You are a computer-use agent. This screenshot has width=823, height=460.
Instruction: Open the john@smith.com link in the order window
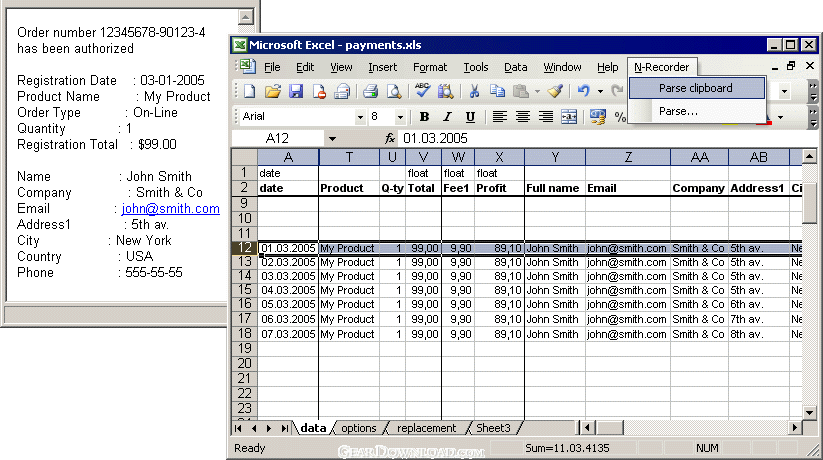pos(171,208)
